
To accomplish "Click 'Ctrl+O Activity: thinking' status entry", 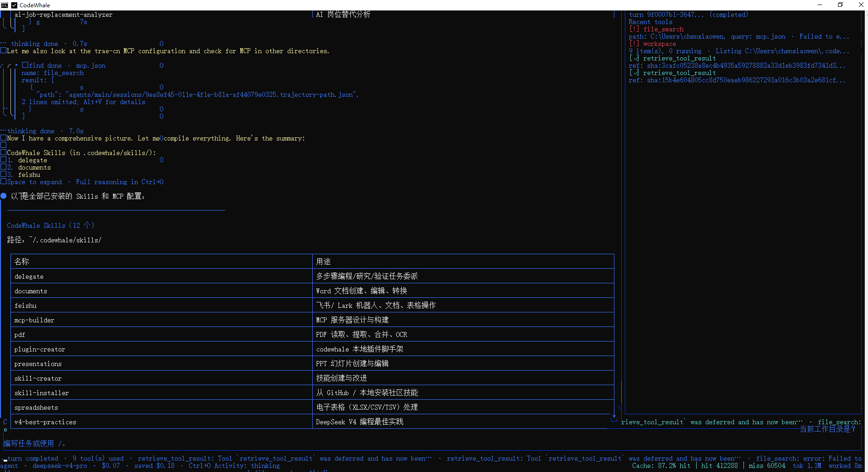I will [234, 466].
